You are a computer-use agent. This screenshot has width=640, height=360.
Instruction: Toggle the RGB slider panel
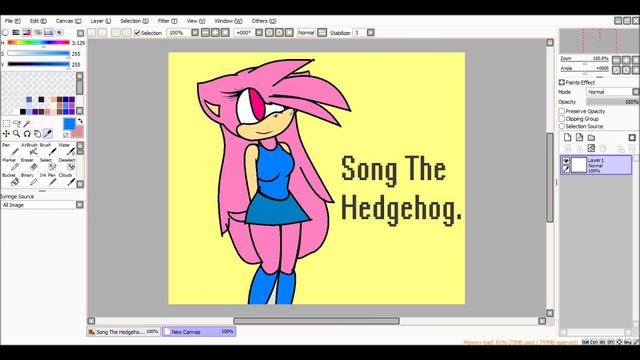16,32
